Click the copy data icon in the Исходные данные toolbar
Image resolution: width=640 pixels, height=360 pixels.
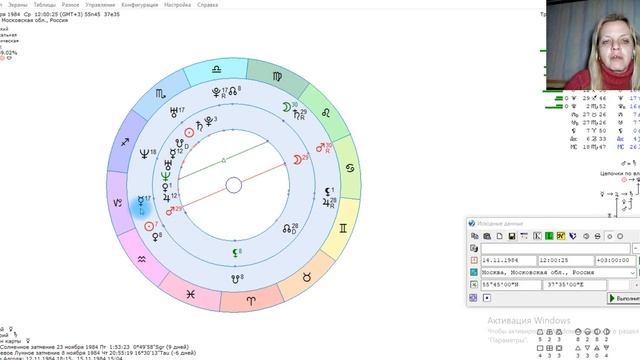474,236
